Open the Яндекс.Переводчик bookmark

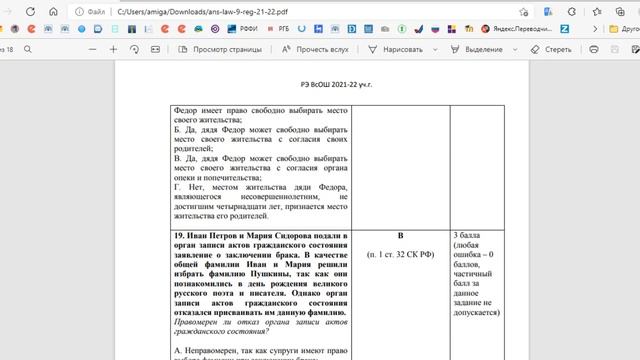click(x=516, y=29)
